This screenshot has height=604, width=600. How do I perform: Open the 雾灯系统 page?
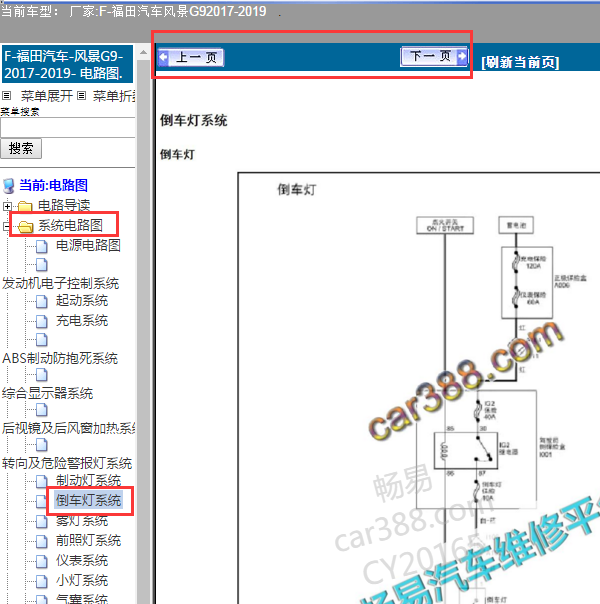(82, 520)
